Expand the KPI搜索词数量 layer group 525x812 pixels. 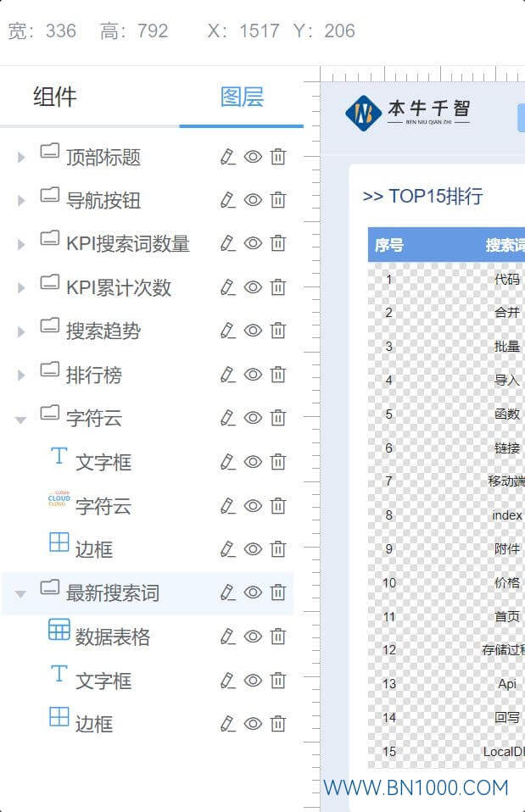[x=20, y=244]
